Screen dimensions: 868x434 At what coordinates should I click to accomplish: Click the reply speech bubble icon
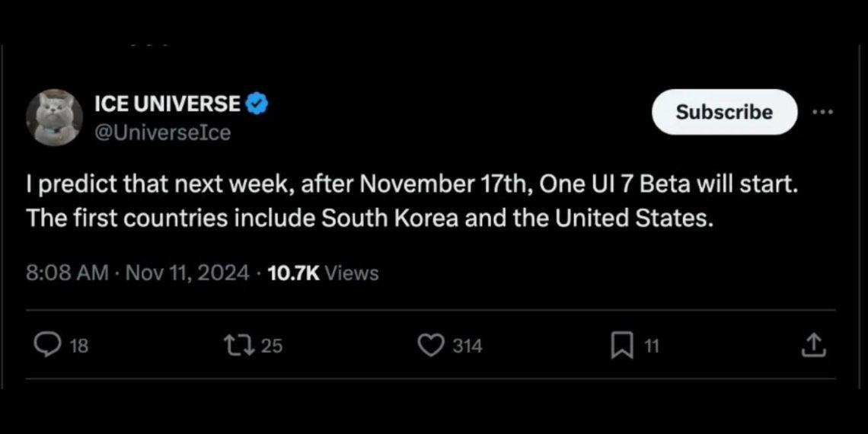(x=50, y=346)
